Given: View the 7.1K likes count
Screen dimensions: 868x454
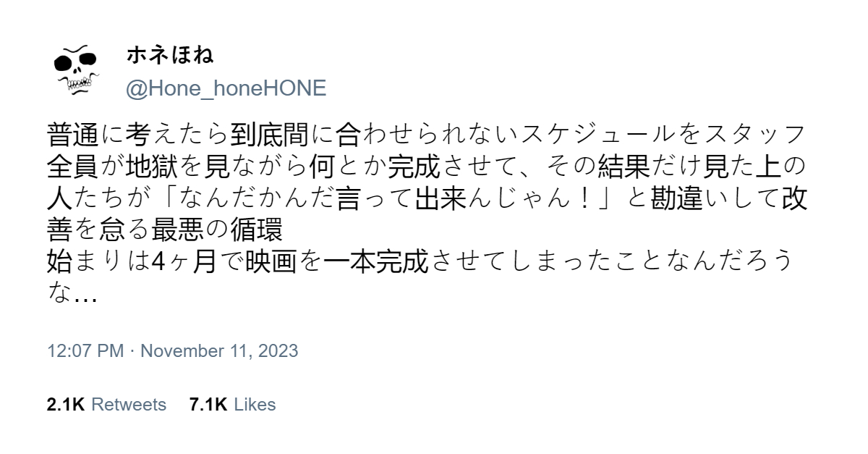Looking at the screenshot, I should 208,405.
